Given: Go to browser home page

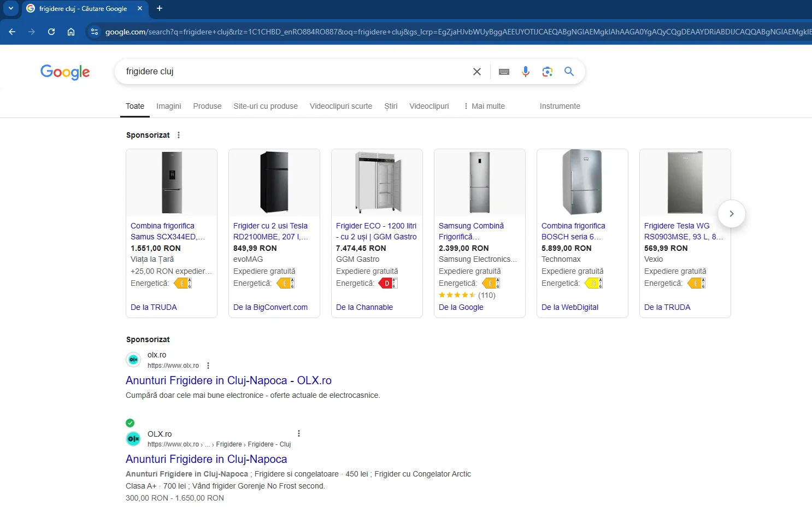Looking at the screenshot, I should pyautogui.click(x=71, y=32).
